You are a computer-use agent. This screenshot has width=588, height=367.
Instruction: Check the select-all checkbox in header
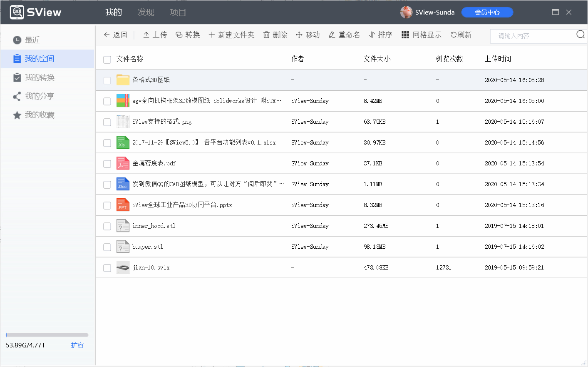pos(107,59)
